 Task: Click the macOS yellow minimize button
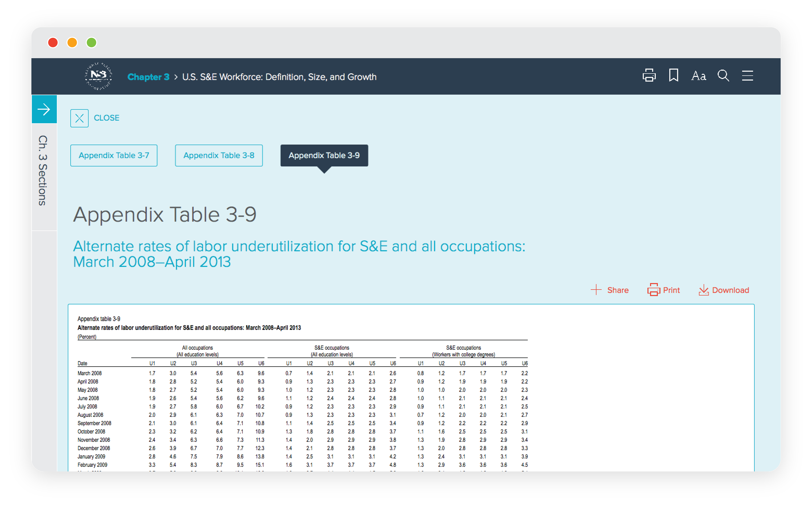(72, 43)
